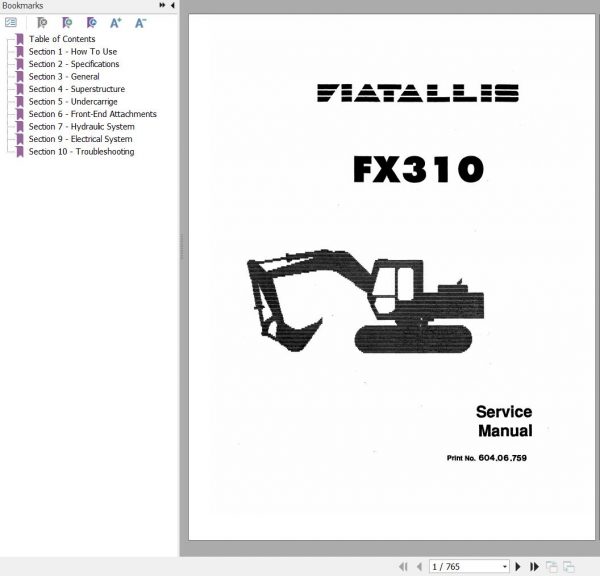Open Section 5 - Undercarrige bookmark
Screen dimensions: 600x576
coord(73,101)
